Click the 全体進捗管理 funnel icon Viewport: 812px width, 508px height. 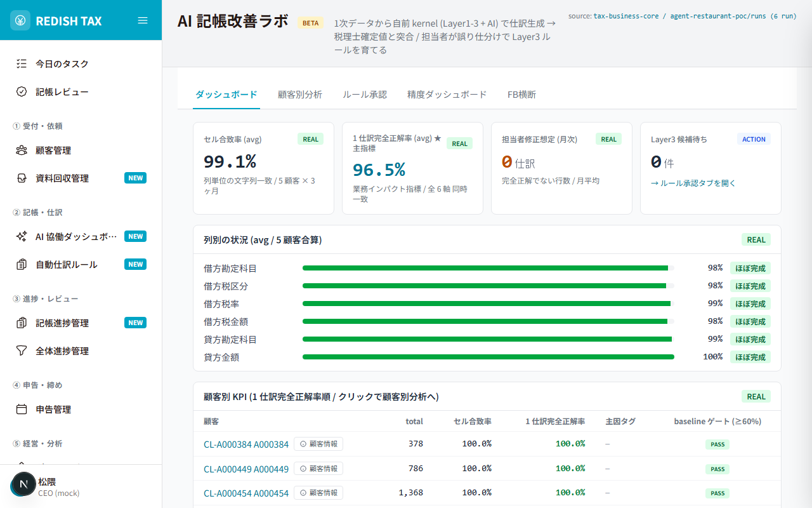click(x=22, y=351)
